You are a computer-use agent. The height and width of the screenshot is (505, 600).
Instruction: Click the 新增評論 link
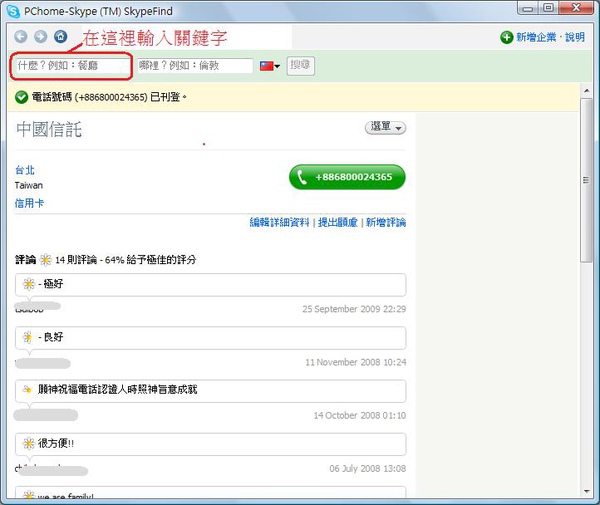[x=386, y=222]
